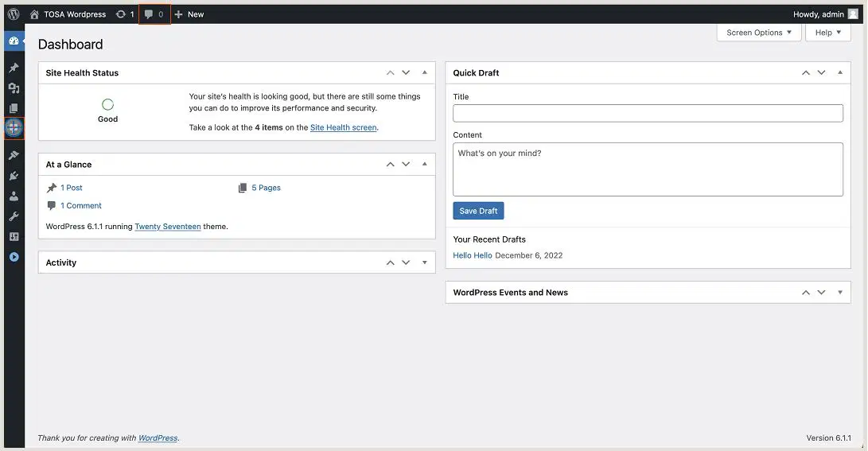Screen dimensions: 868x451
Task: Open the Howdy, admin account menu
Action: tap(818, 14)
